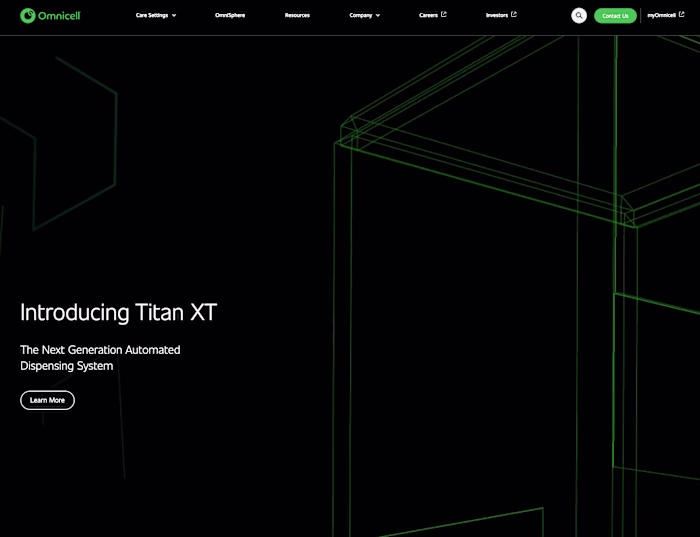The image size is (700, 537).
Task: Click the Investors external link icon
Action: click(x=513, y=14)
